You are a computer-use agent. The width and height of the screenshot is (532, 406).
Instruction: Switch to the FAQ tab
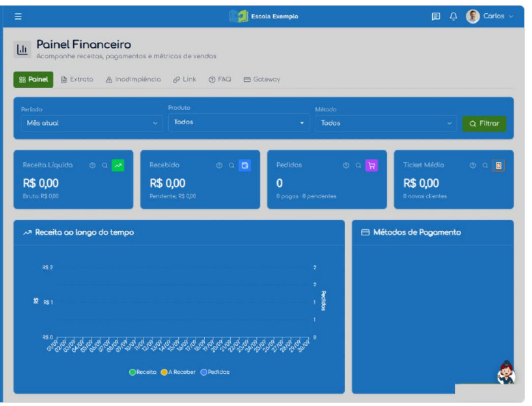[x=220, y=79]
